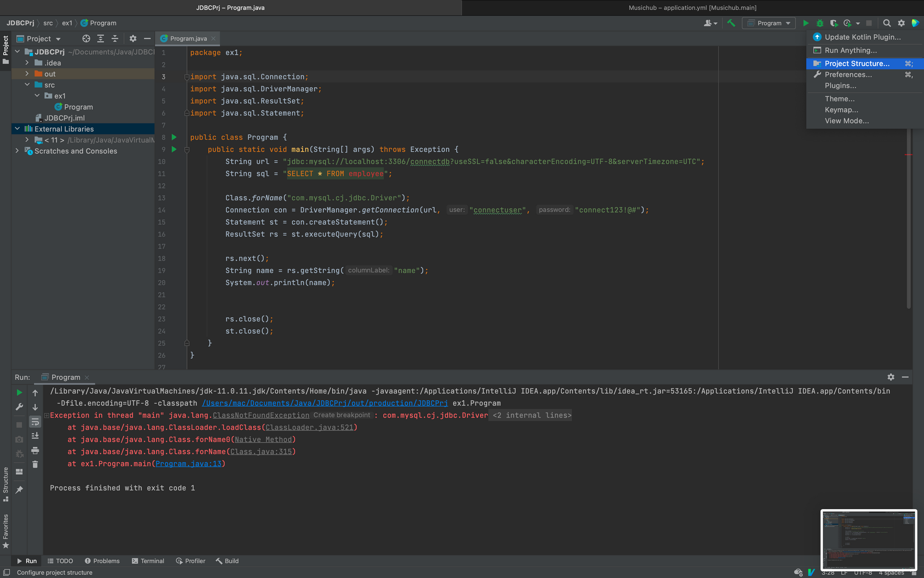
Task: Click Select Opened File target icon
Action: pyautogui.click(x=86, y=39)
